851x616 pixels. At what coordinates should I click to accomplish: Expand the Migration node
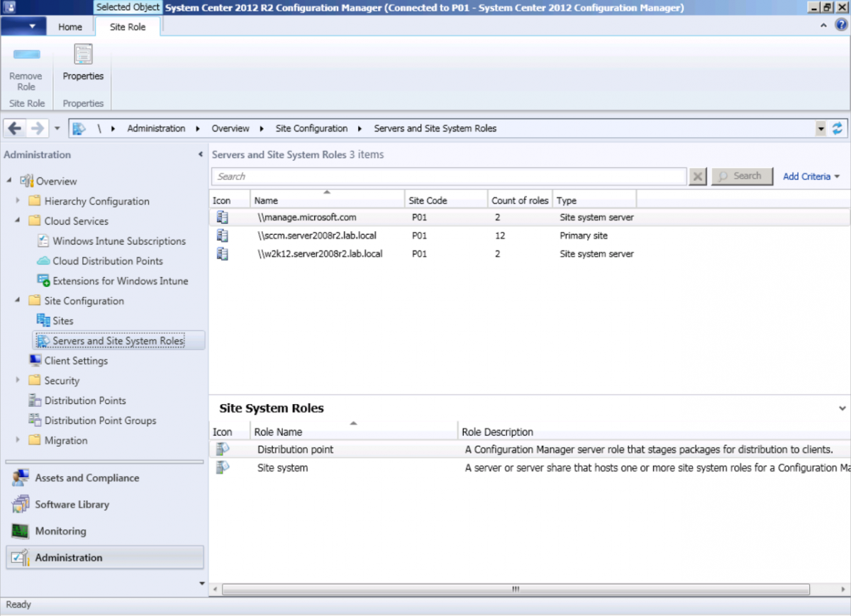(x=18, y=440)
